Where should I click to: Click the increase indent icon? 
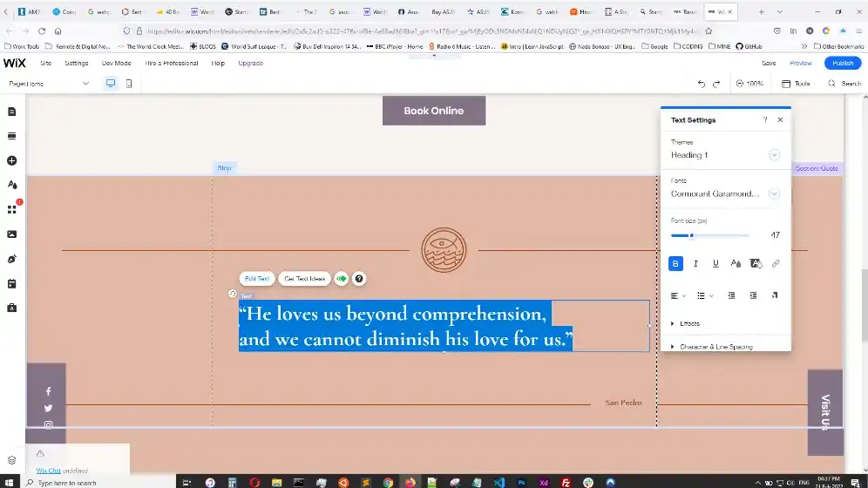coord(753,295)
